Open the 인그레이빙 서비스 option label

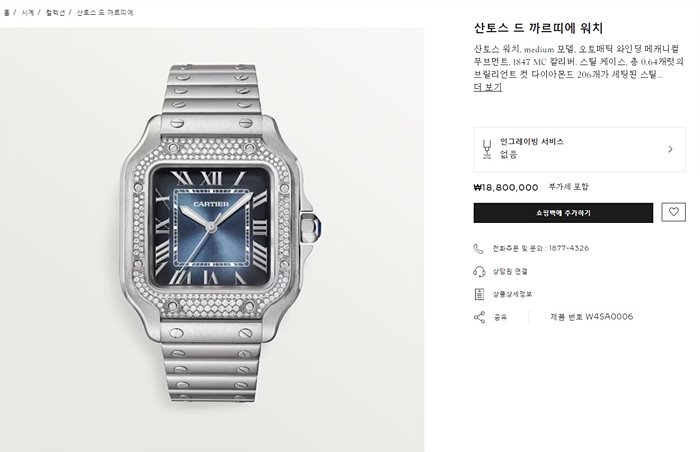click(531, 142)
